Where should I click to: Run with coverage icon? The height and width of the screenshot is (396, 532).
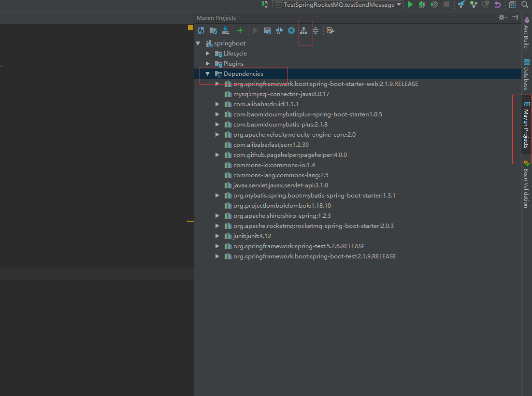pos(434,4)
